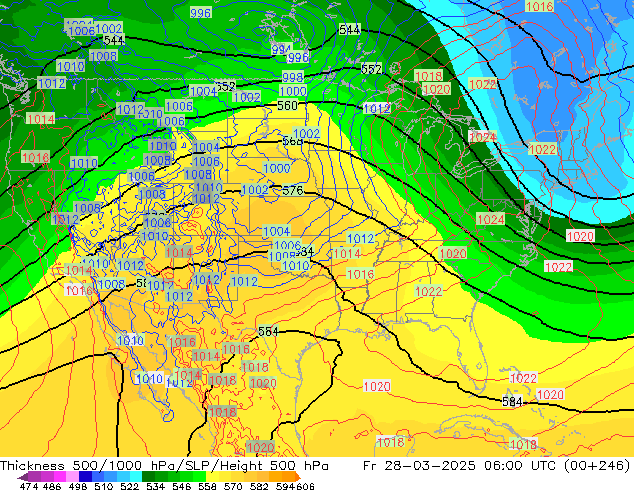Click the blue '994' pressure label
This screenshot has width=634, height=490.
point(281,49)
